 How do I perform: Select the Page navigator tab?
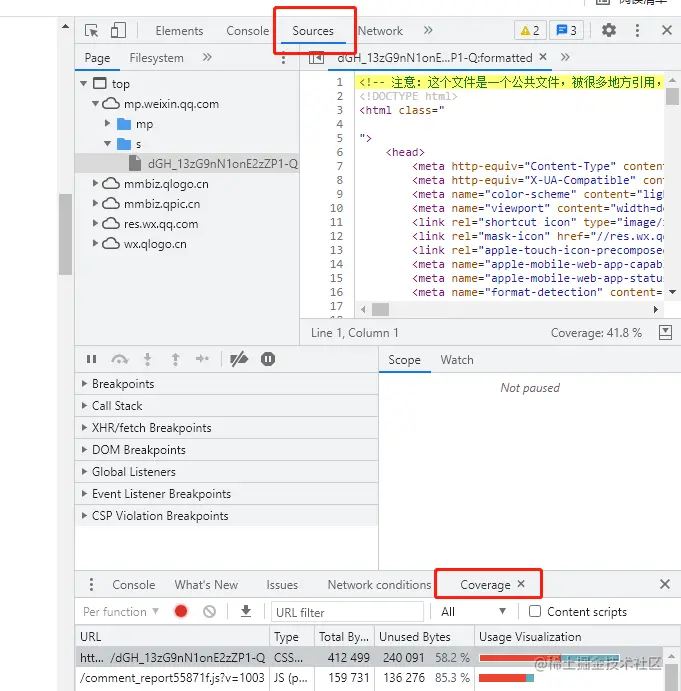97,58
